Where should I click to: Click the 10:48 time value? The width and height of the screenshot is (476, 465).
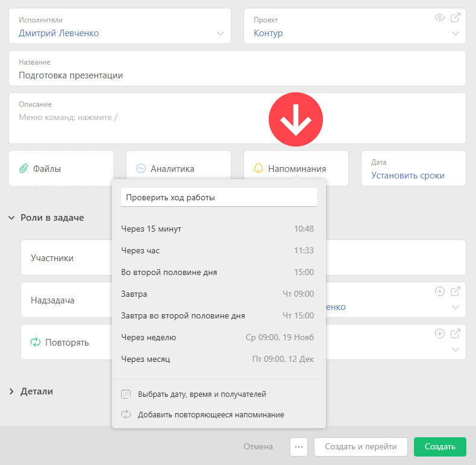point(304,229)
